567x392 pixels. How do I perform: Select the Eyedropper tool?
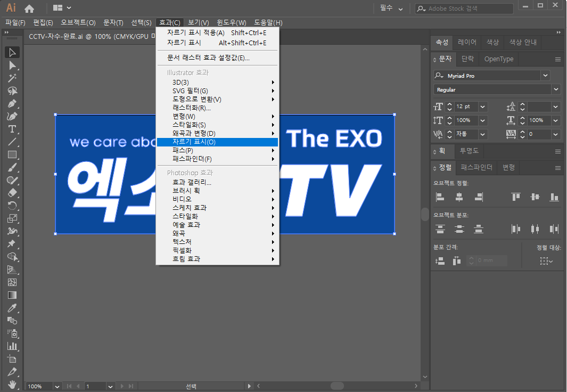12,308
